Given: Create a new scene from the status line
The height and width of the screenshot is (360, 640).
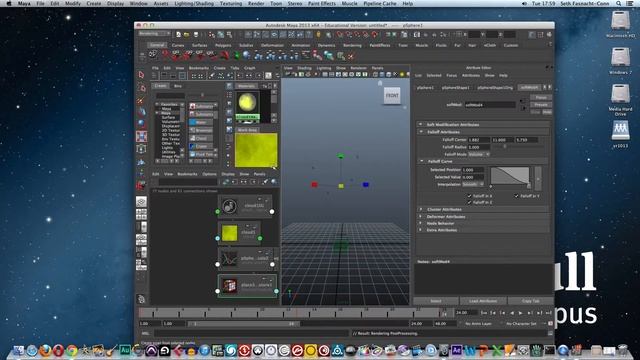Looking at the screenshot, I should (x=178, y=35).
